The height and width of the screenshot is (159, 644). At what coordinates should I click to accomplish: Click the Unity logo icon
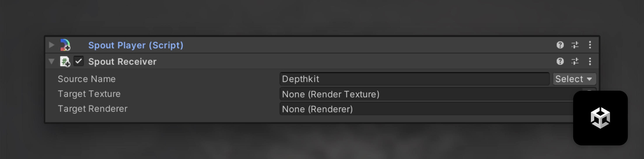point(600,118)
